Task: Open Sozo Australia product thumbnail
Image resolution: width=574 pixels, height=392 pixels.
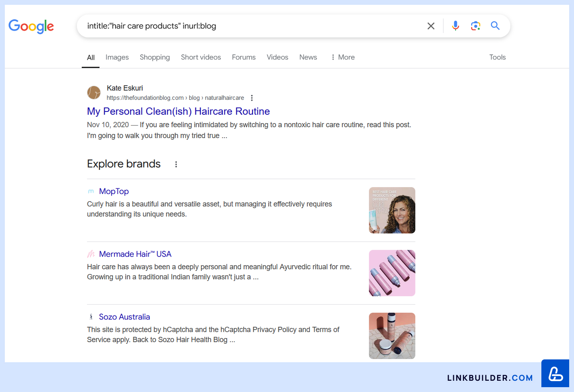Action: [392, 336]
